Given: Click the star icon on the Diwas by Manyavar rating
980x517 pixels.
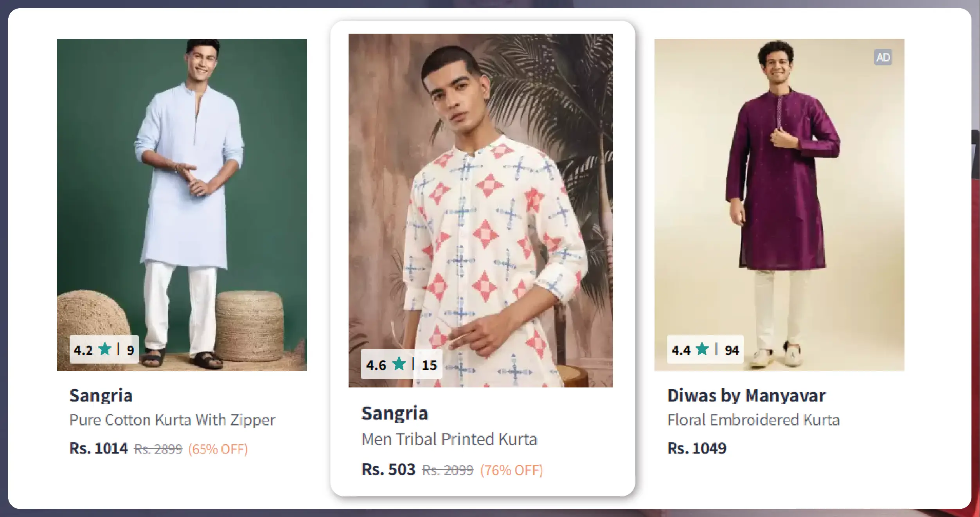Looking at the screenshot, I should coord(703,350).
